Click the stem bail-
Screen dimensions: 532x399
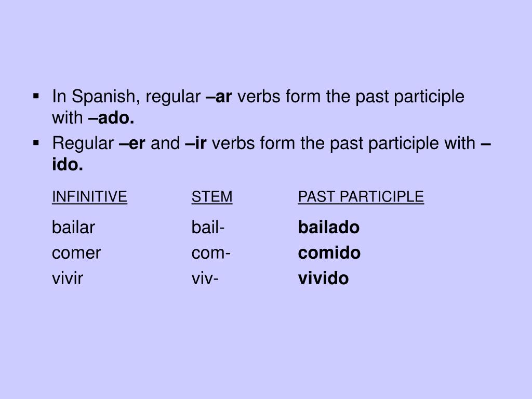click(208, 227)
